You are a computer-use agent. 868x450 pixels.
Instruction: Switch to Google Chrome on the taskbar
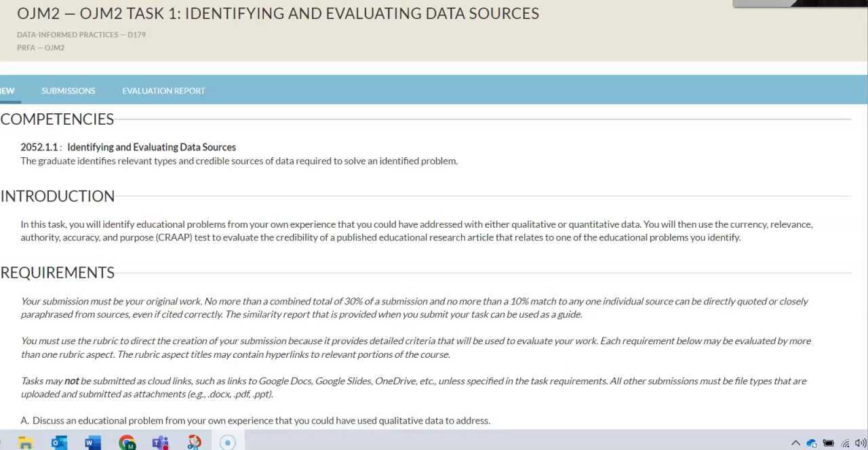point(127,443)
